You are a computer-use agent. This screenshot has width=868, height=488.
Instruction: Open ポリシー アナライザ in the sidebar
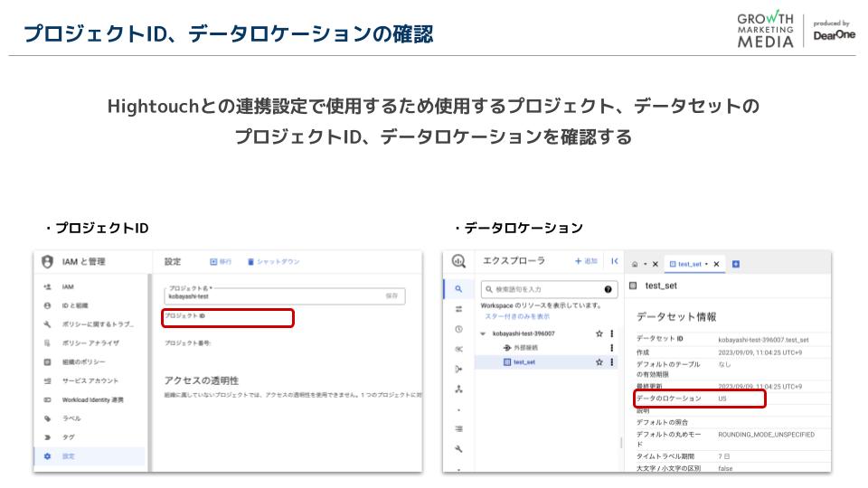point(90,343)
